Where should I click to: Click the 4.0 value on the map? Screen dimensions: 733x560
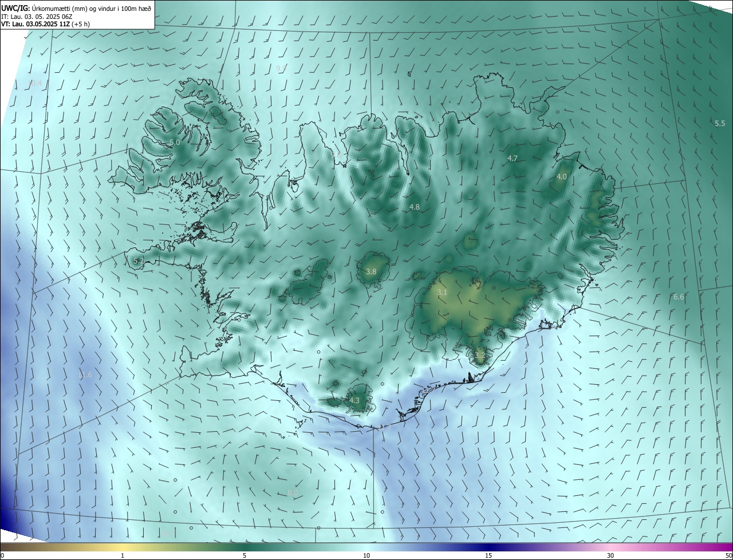click(562, 177)
